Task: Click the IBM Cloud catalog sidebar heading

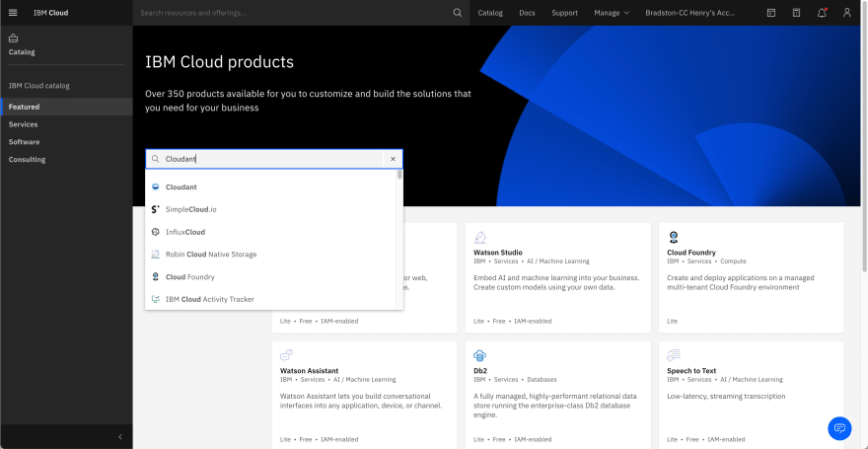Action: click(x=39, y=86)
